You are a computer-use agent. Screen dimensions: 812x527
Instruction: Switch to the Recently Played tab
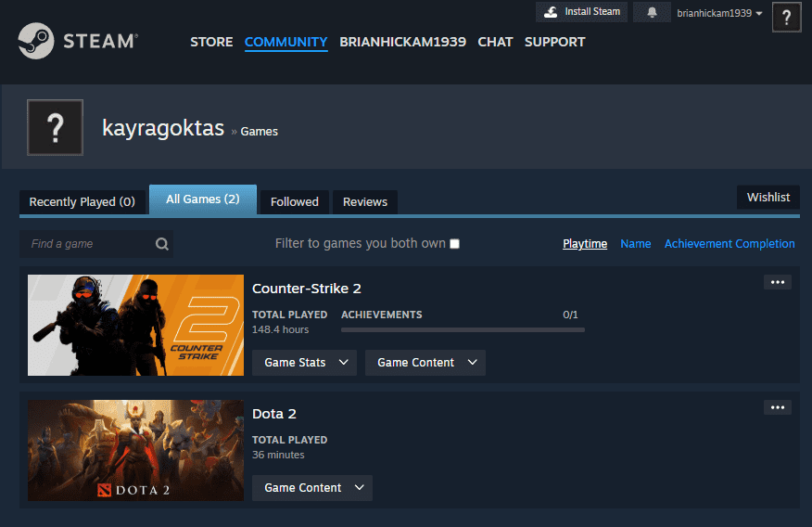point(82,201)
